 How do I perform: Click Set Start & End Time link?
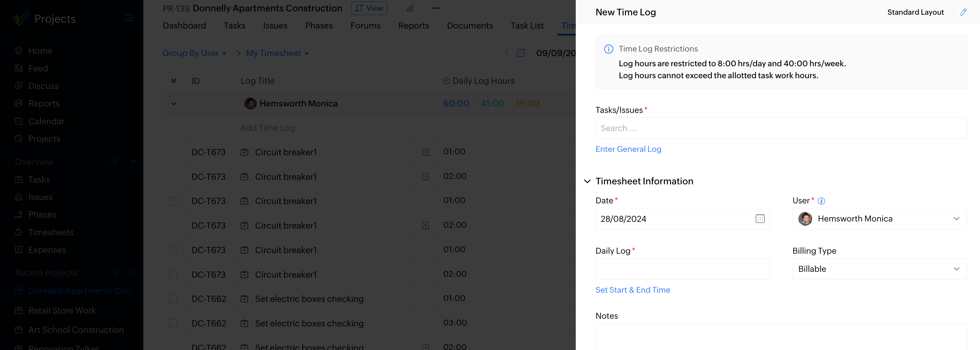632,290
